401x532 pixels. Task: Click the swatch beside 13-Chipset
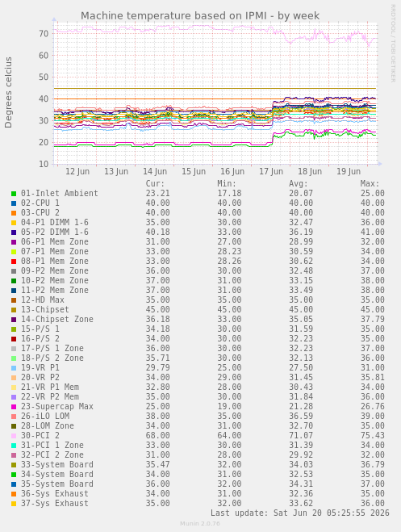pos(14,310)
